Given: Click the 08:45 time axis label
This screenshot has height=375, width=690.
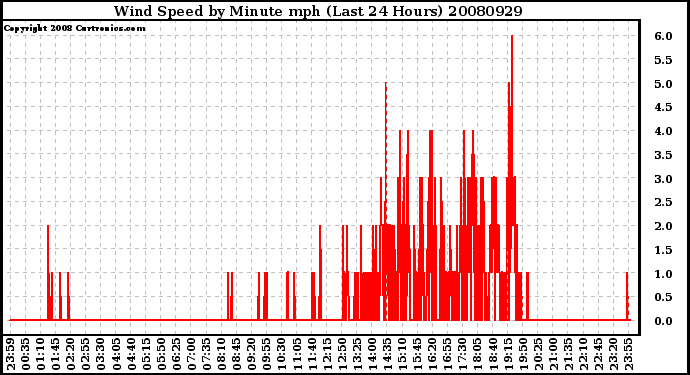Looking at the screenshot, I should (x=236, y=354).
